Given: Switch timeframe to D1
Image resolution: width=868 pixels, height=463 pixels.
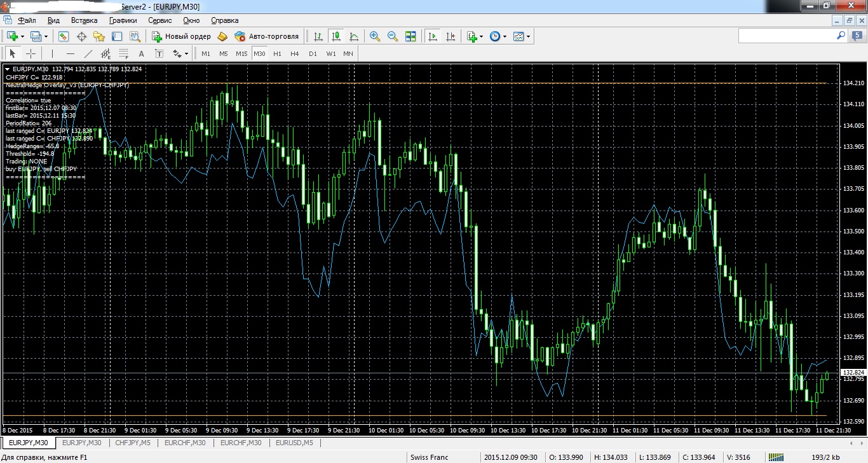Looking at the screenshot, I should coord(313,53).
